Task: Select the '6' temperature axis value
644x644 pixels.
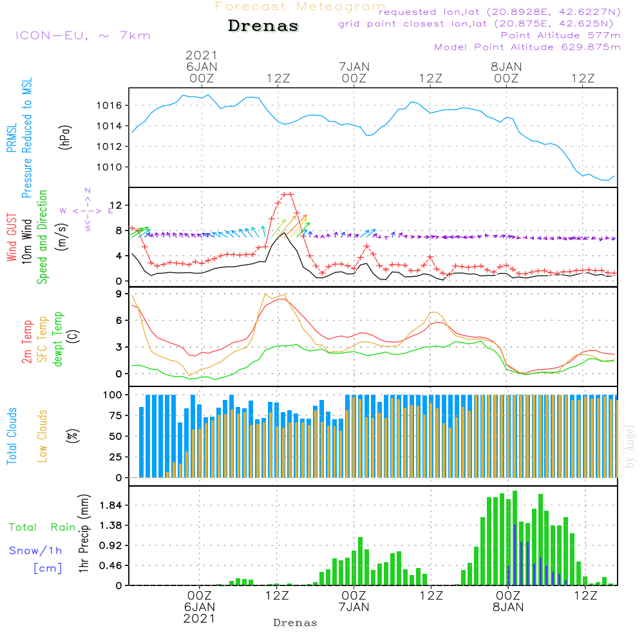Action: click(118, 320)
